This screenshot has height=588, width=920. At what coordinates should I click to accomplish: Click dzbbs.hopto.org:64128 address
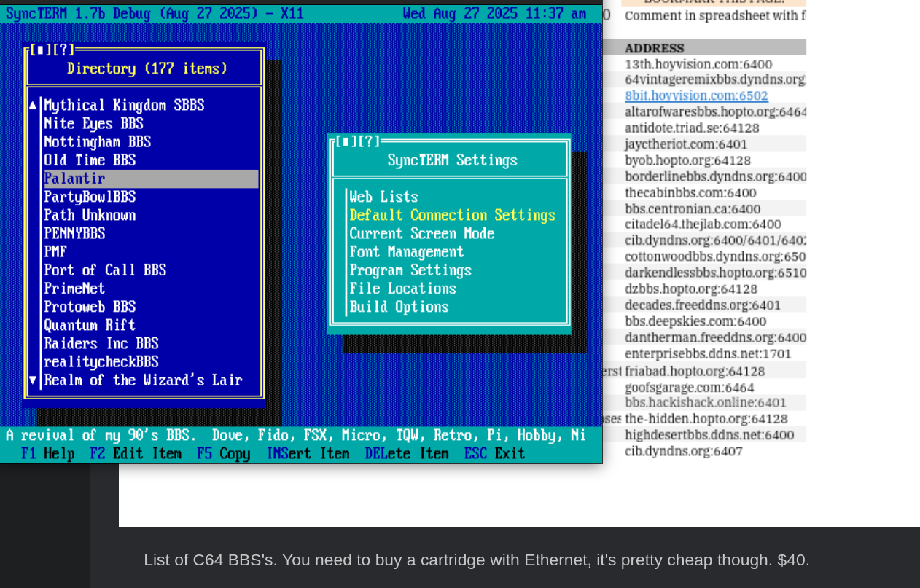[691, 289]
